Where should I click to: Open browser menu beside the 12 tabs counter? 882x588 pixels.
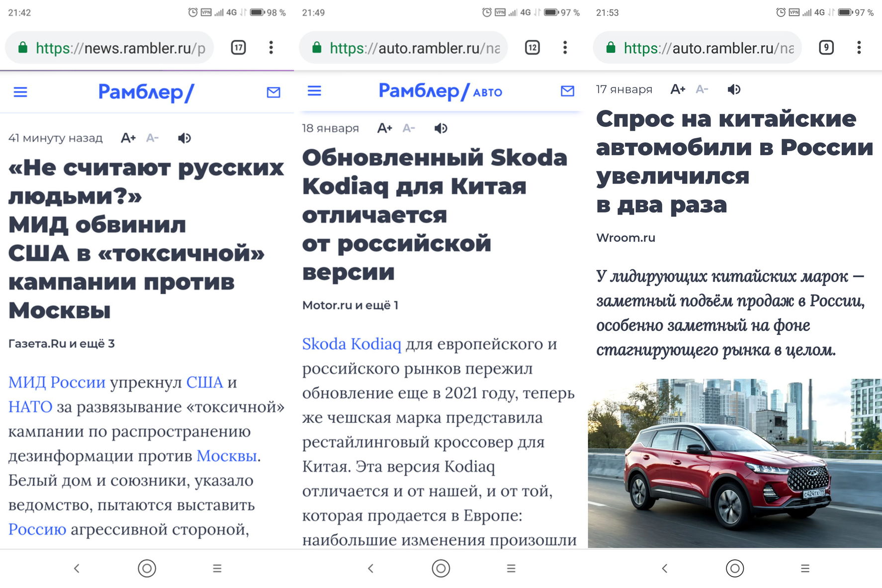[x=565, y=48]
